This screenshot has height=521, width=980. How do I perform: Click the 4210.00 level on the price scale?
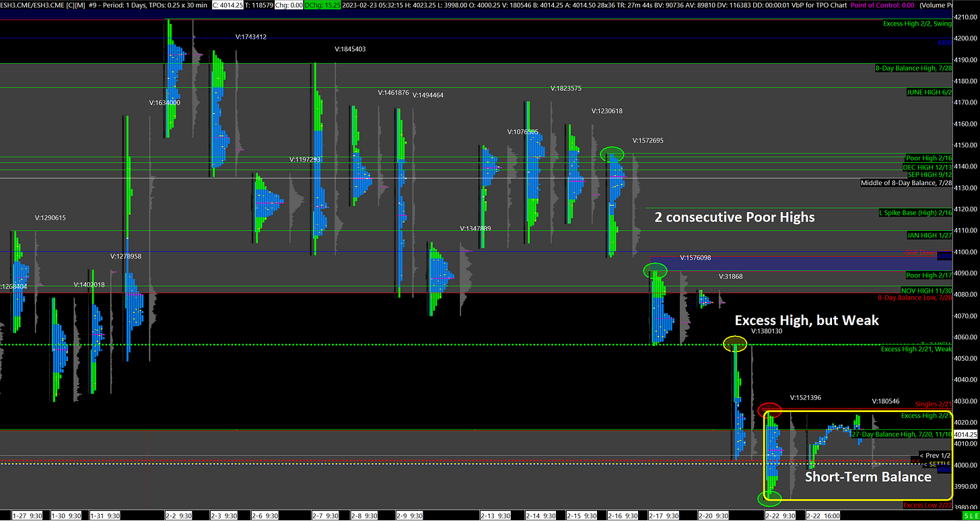click(x=967, y=17)
